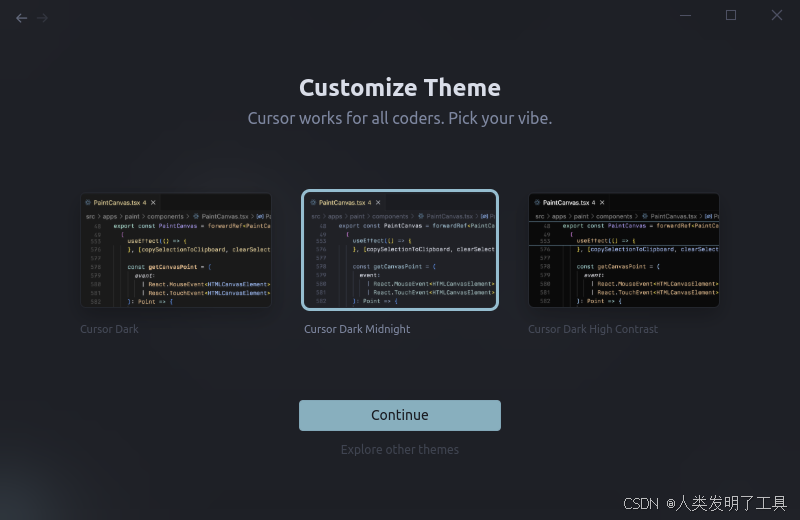Screen dimensions: 800x520
Task: Click the 'Pick your vibe' subtitle text
Action: 500,118
